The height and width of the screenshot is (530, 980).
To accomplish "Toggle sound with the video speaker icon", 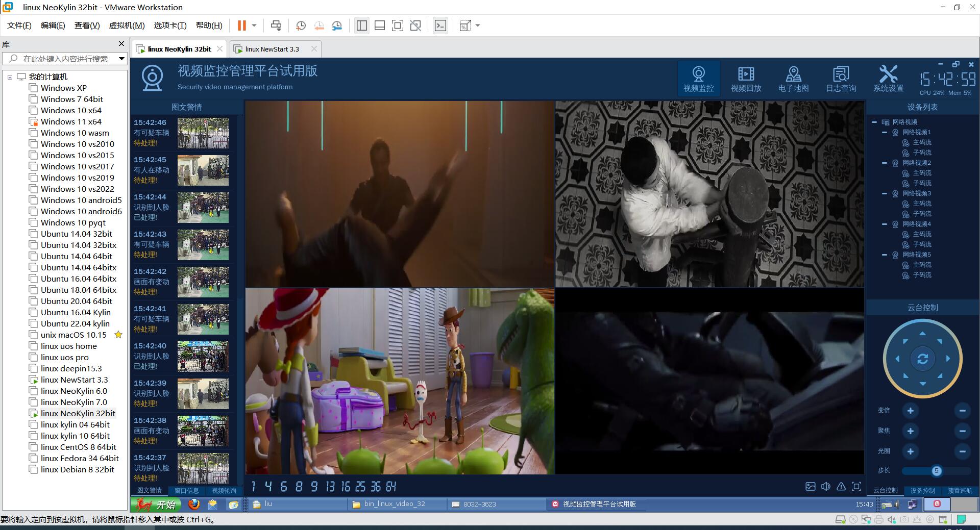I will [x=826, y=487].
